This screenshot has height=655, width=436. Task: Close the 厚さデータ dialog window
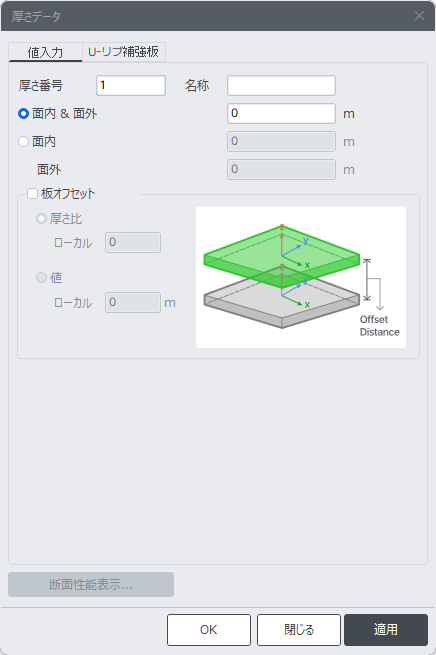[419, 16]
